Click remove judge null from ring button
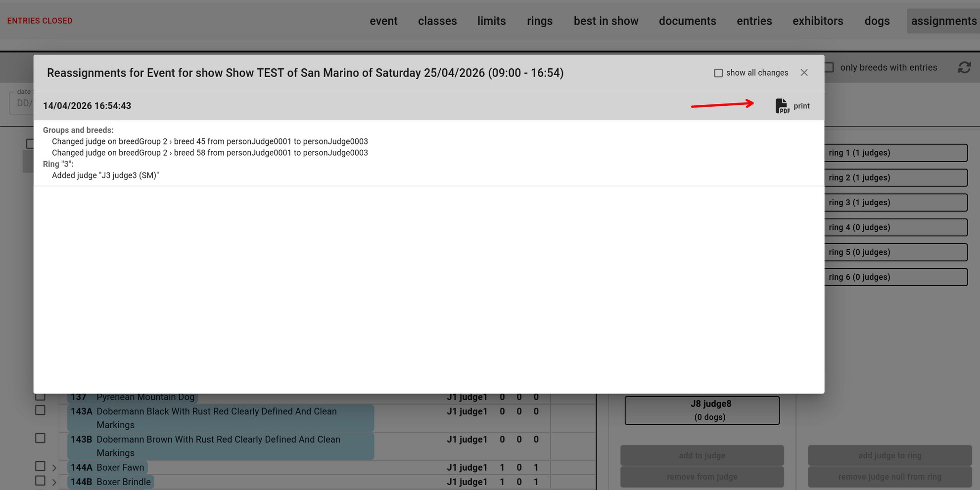Image resolution: width=980 pixels, height=490 pixels. pyautogui.click(x=889, y=477)
